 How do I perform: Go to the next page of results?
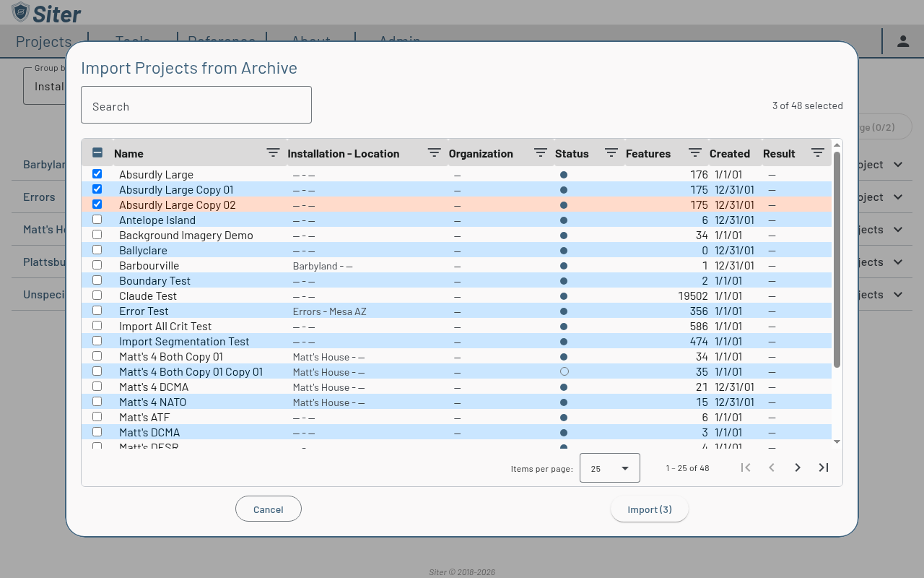pyautogui.click(x=798, y=467)
